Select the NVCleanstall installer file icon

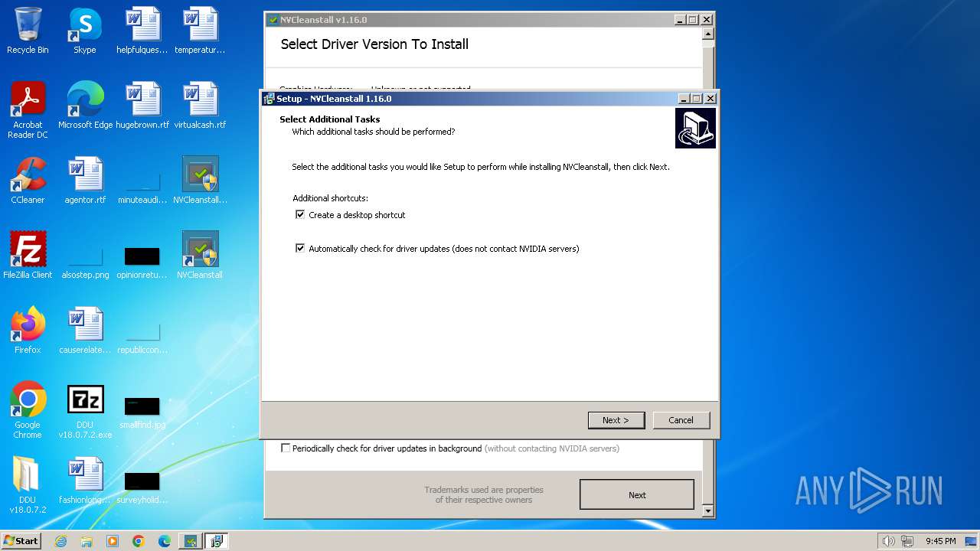pos(200,181)
